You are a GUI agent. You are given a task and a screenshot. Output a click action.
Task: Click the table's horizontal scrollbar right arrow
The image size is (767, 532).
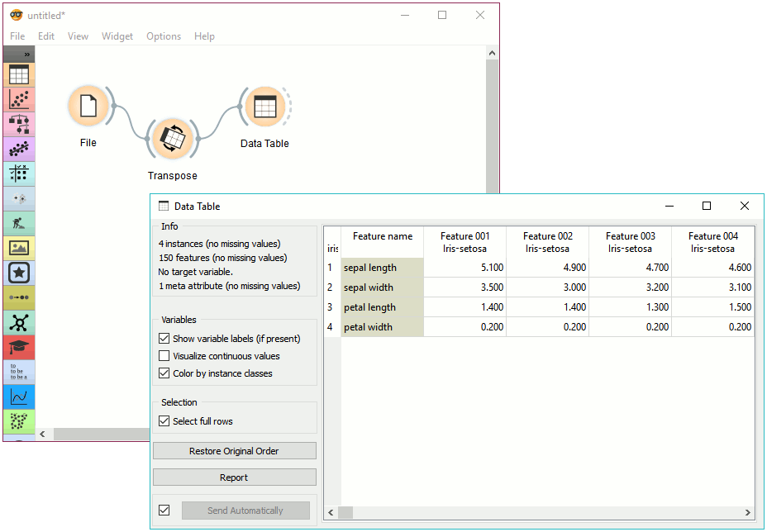pos(748,513)
